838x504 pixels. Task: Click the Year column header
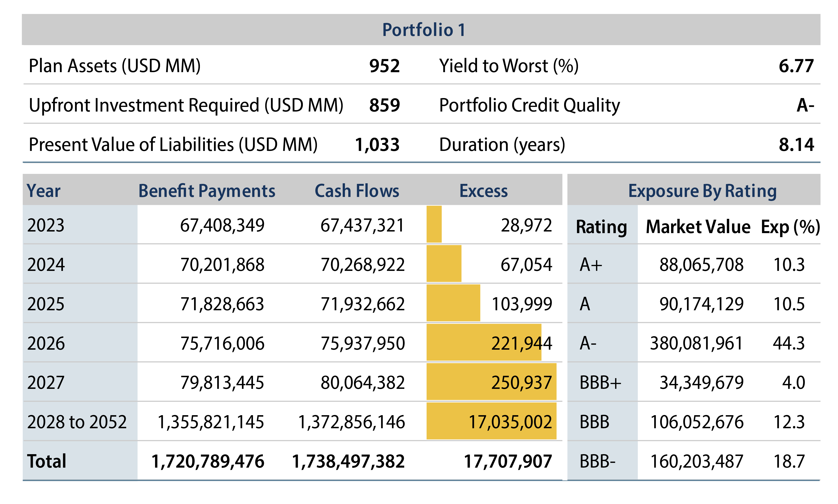click(43, 191)
